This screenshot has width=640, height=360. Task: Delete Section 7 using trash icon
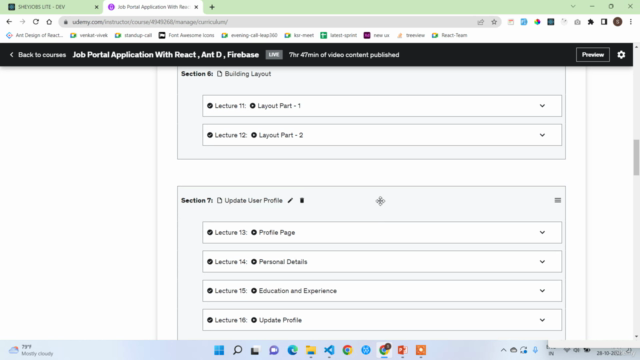point(302,200)
